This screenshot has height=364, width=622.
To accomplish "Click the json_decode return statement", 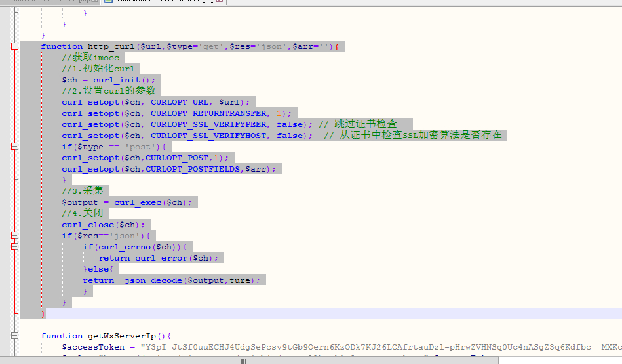I will [x=171, y=280].
